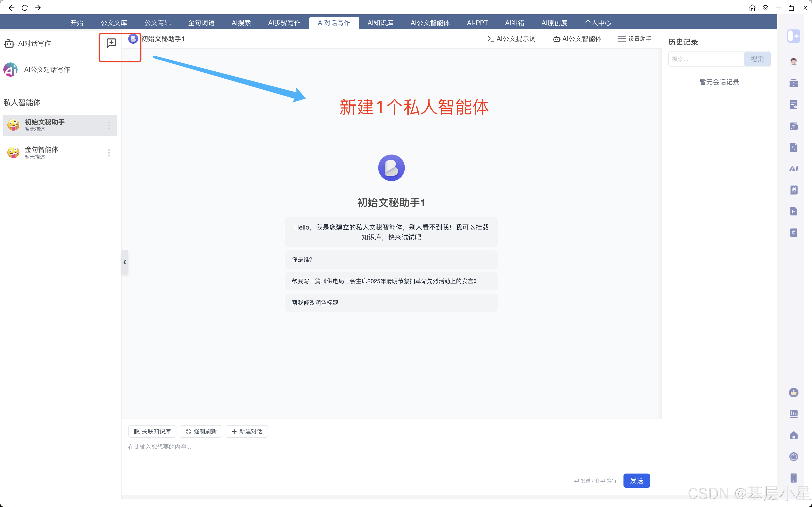Click the browser home icon
Image resolution: width=812 pixels, height=507 pixels.
[752, 8]
